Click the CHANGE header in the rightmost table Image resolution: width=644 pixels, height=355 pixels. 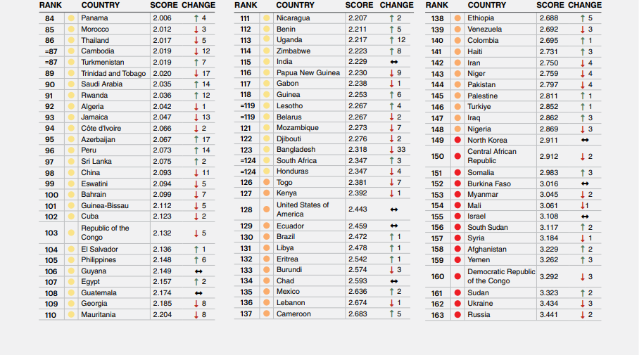tap(585, 5)
